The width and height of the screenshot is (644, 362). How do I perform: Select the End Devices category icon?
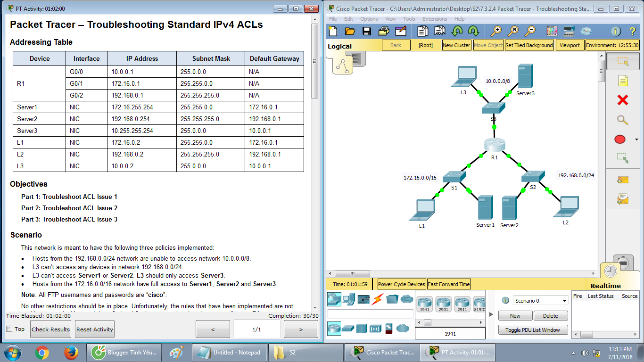[x=349, y=299]
